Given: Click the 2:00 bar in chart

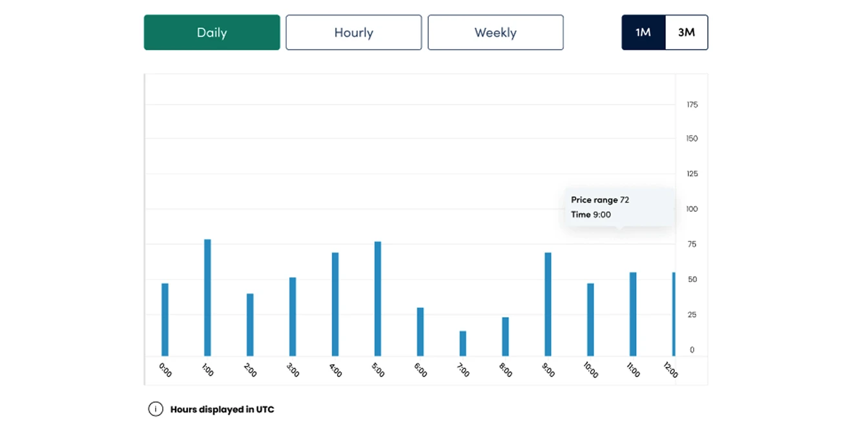Looking at the screenshot, I should click(250, 325).
